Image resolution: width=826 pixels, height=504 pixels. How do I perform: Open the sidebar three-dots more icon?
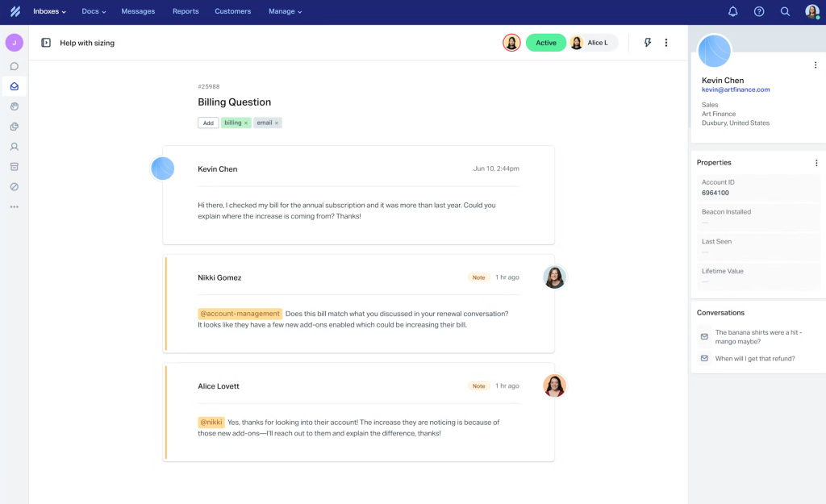(x=15, y=207)
